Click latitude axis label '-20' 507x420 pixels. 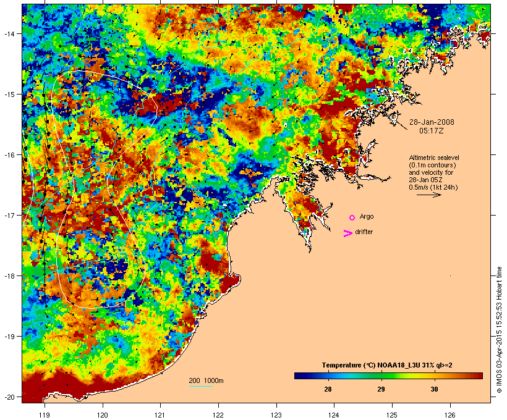(x=9, y=397)
